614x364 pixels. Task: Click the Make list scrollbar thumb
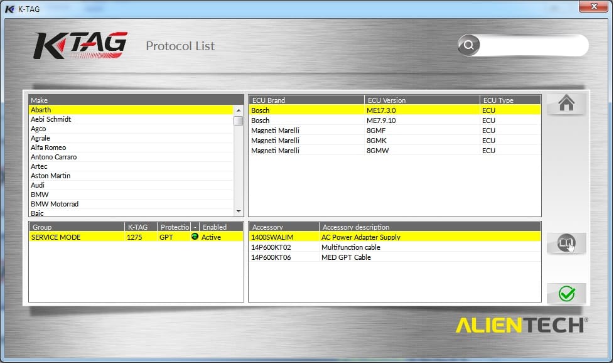point(238,120)
